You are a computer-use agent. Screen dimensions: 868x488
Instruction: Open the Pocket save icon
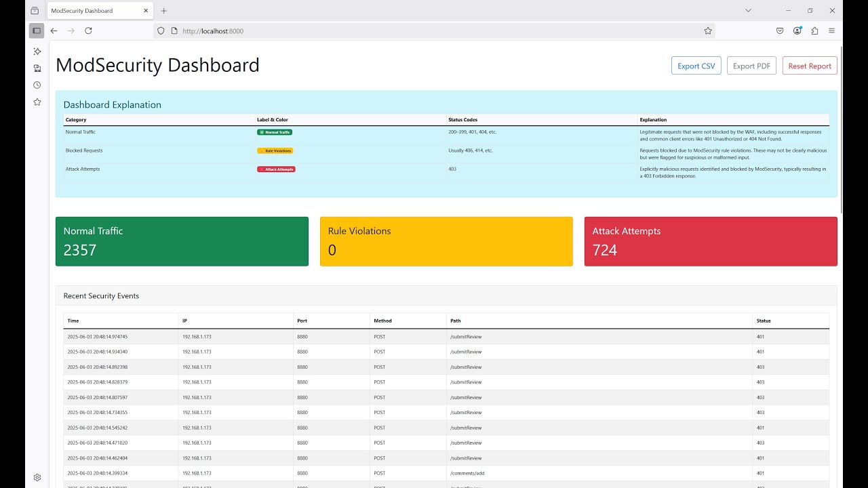tap(781, 30)
